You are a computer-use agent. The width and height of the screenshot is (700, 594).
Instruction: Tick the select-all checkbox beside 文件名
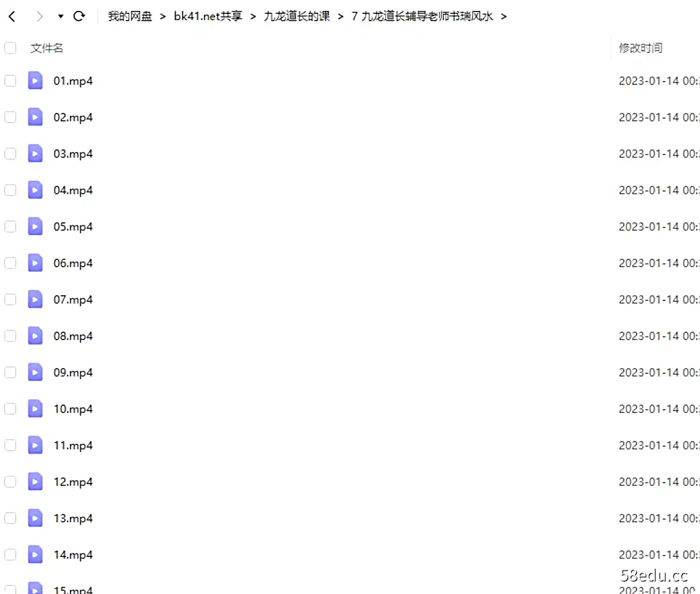point(10,48)
